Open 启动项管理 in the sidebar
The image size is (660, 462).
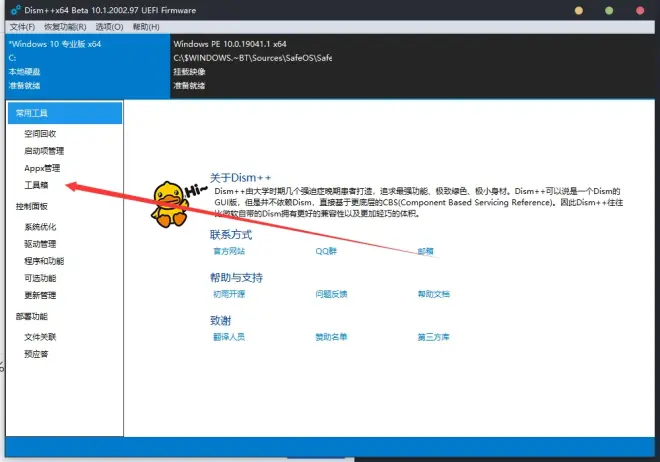point(44,151)
